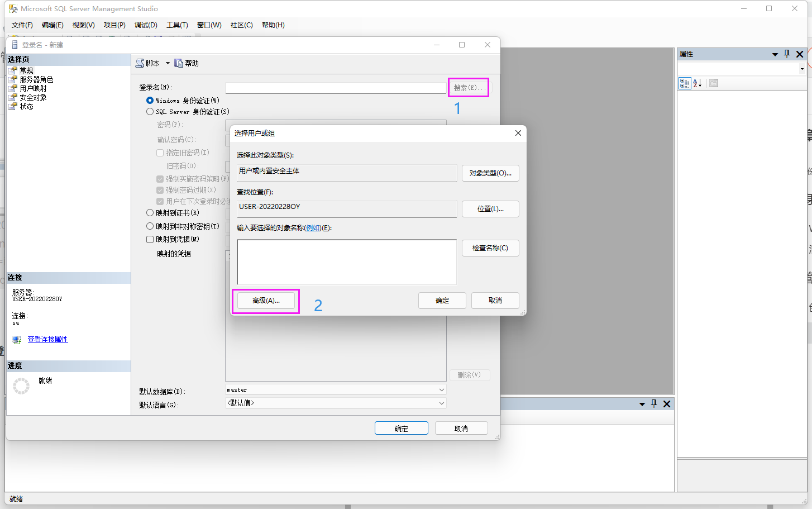The width and height of the screenshot is (812, 509).
Task: Maximize the 登录名-新建 window
Action: click(x=462, y=45)
